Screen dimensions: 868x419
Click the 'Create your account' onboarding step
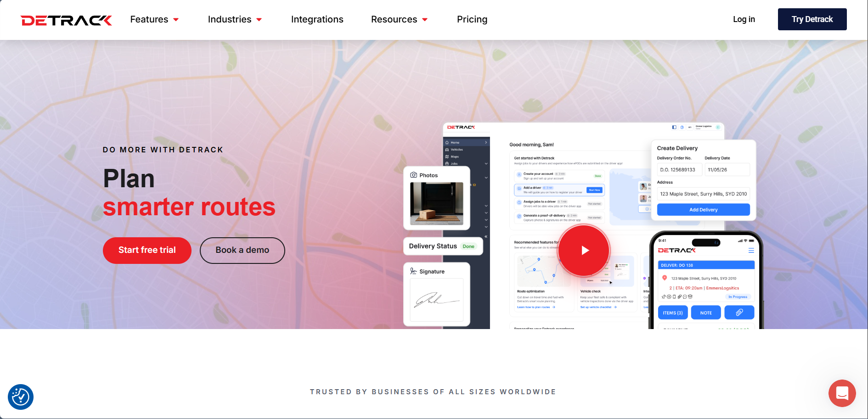click(559, 176)
